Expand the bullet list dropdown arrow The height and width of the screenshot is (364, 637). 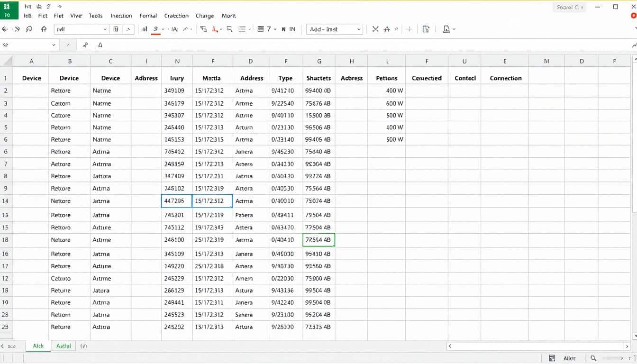pos(249,29)
